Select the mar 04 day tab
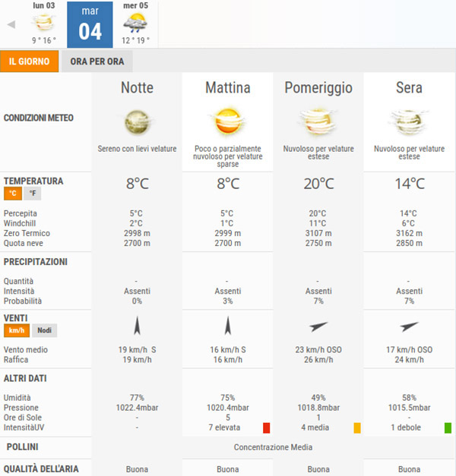The width and height of the screenshot is (456, 476). point(90,24)
